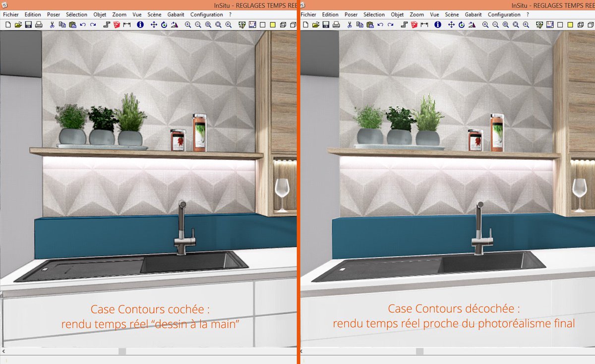Open the Edition menu in left window
Image resolution: width=595 pixels, height=364 pixels.
(x=33, y=15)
